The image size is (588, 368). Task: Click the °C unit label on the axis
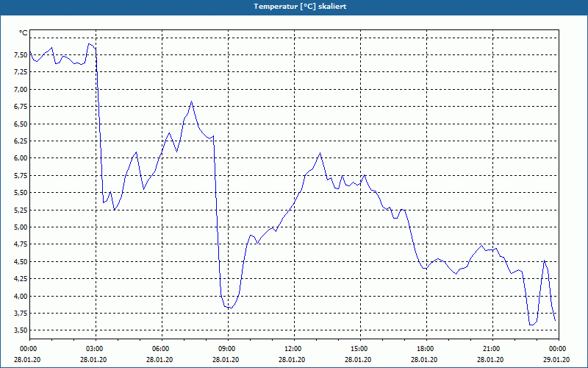click(24, 33)
